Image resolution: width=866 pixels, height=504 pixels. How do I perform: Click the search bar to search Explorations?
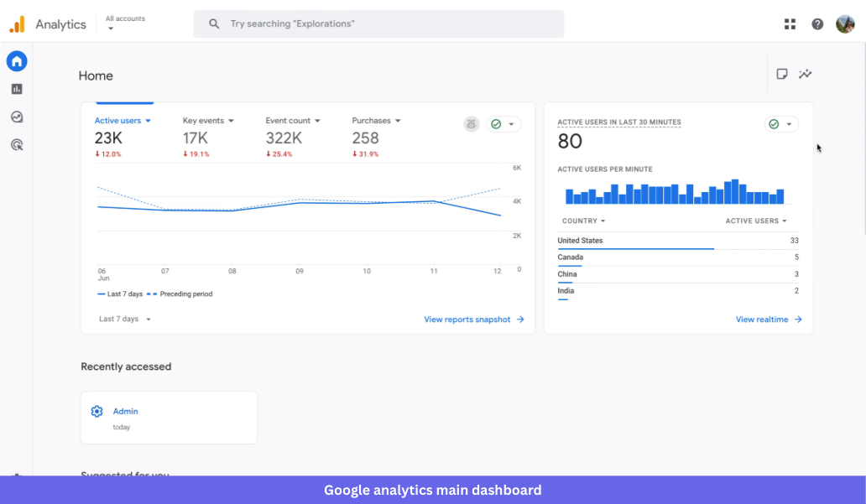(x=378, y=23)
